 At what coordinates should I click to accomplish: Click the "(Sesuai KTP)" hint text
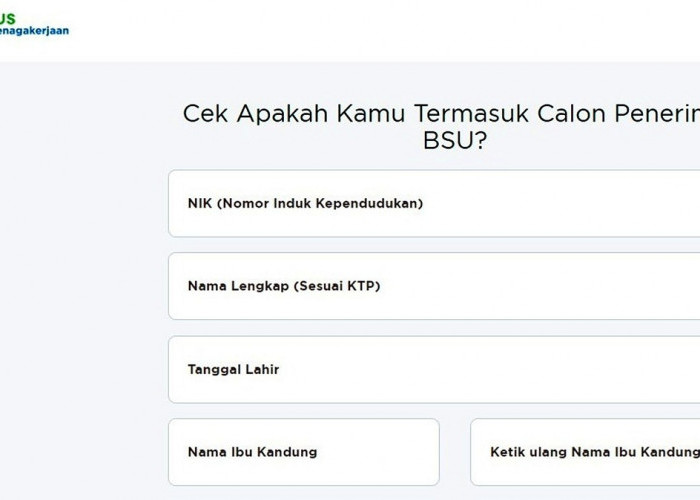(336, 286)
